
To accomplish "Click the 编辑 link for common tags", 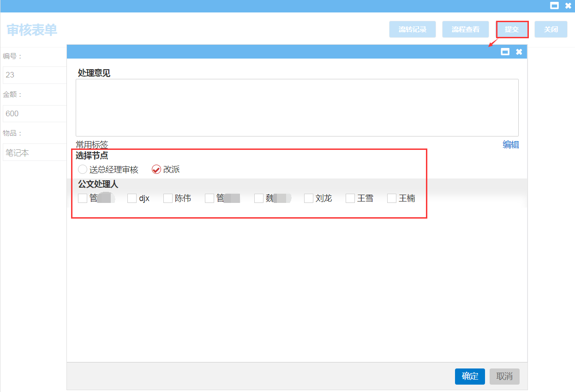I will pyautogui.click(x=510, y=145).
